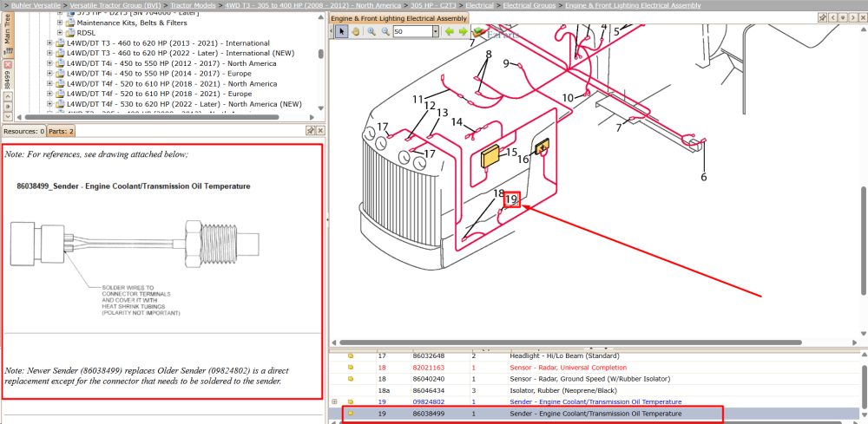
Task: Click callout 15 on the diagram
Action: pos(511,152)
